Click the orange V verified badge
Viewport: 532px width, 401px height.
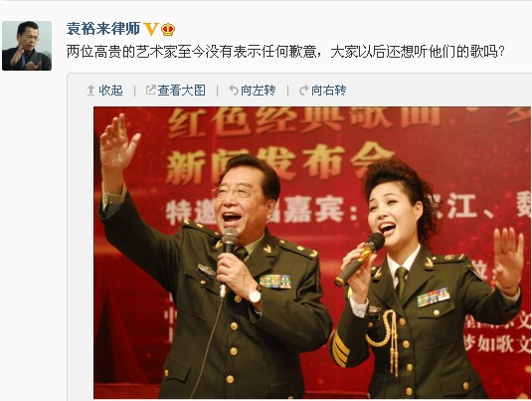pos(151,29)
